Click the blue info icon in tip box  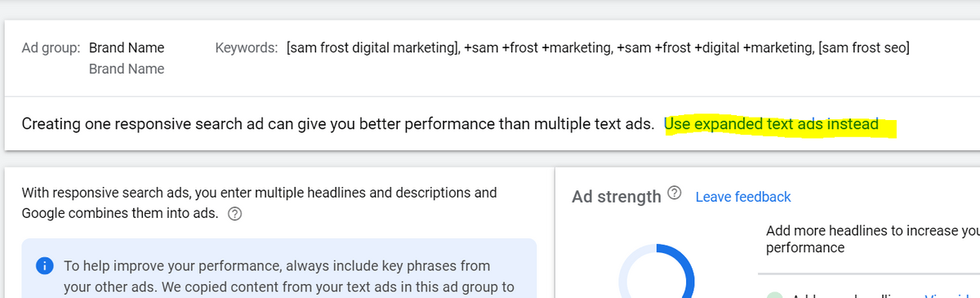47,266
